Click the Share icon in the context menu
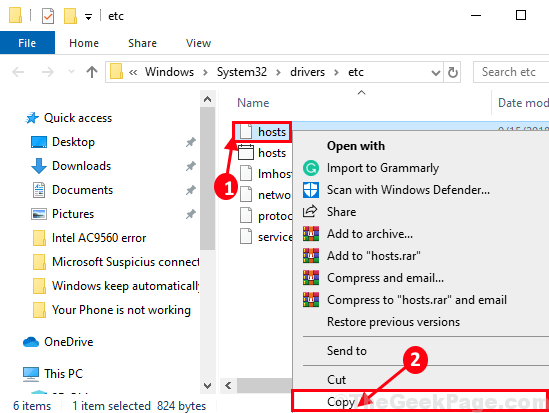 pyautogui.click(x=310, y=211)
